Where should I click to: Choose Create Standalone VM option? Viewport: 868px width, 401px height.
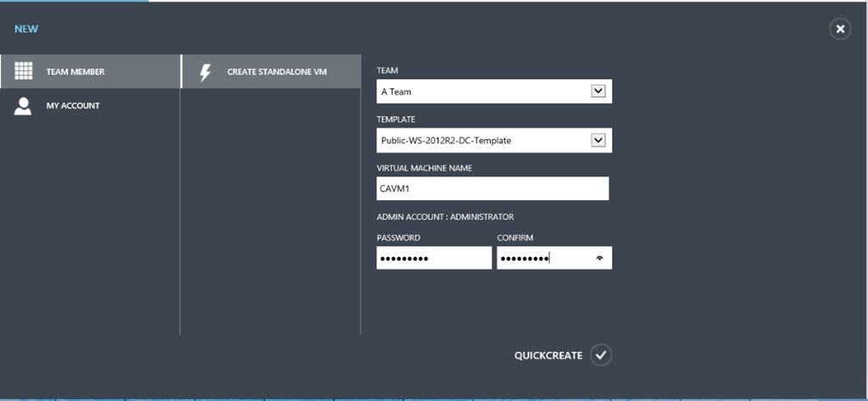pyautogui.click(x=276, y=72)
